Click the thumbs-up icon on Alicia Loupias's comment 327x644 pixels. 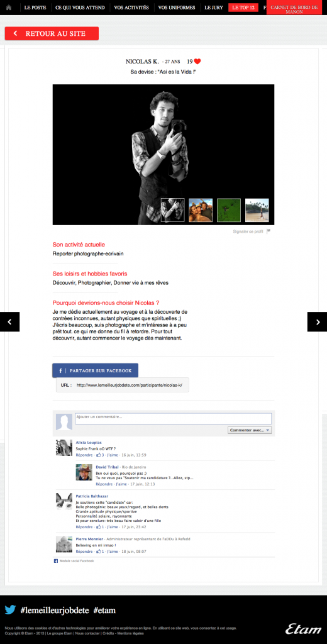pos(99,455)
